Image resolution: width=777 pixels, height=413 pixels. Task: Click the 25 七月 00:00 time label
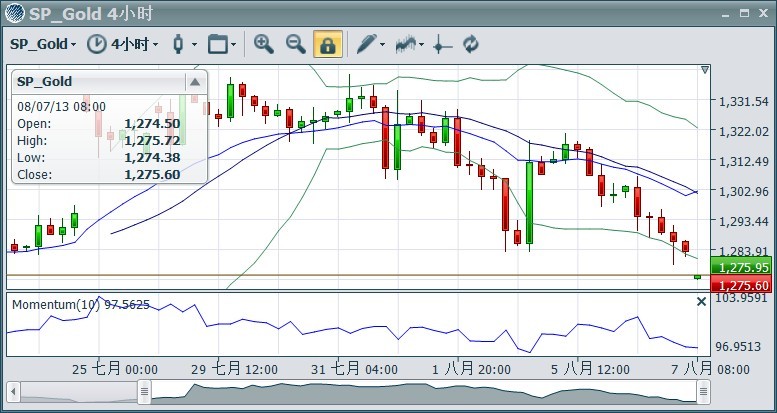pyautogui.click(x=115, y=369)
